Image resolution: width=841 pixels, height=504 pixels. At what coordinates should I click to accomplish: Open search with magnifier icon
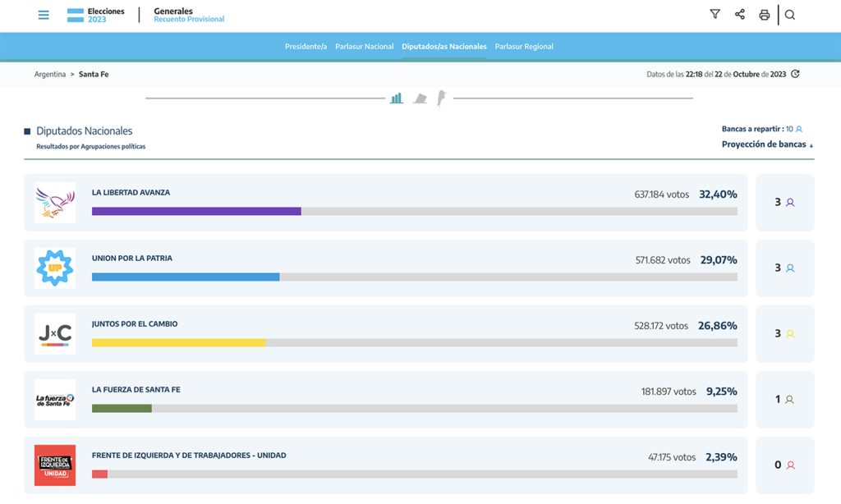point(790,15)
